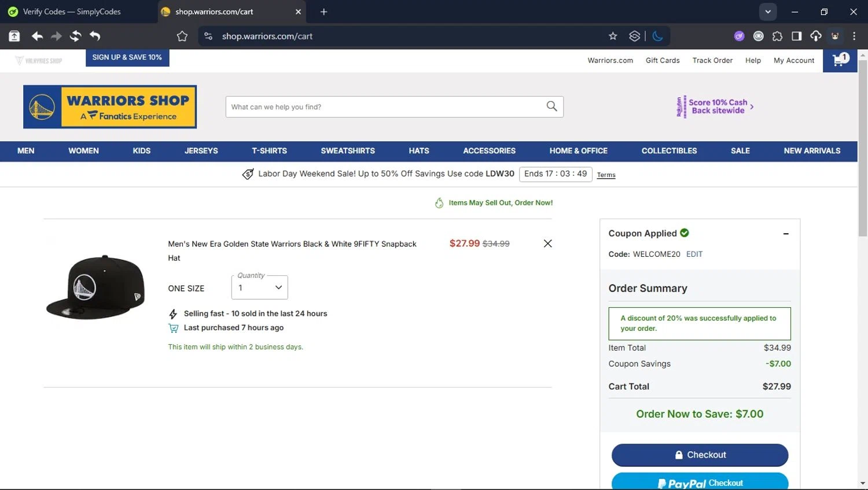
Task: Click the layered shield extension icon
Action: [635, 36]
